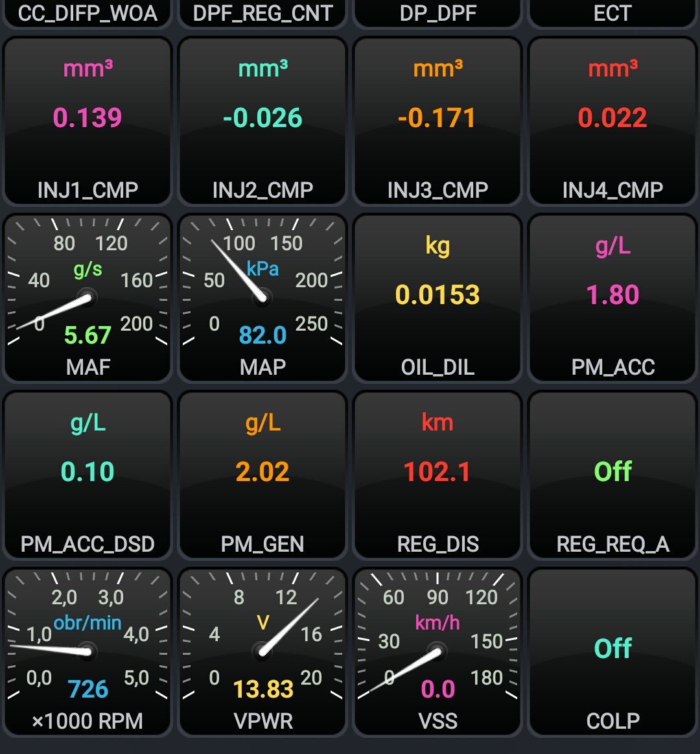700x754 pixels.
Task: Select the MAP pressure gauge
Action: (262, 298)
